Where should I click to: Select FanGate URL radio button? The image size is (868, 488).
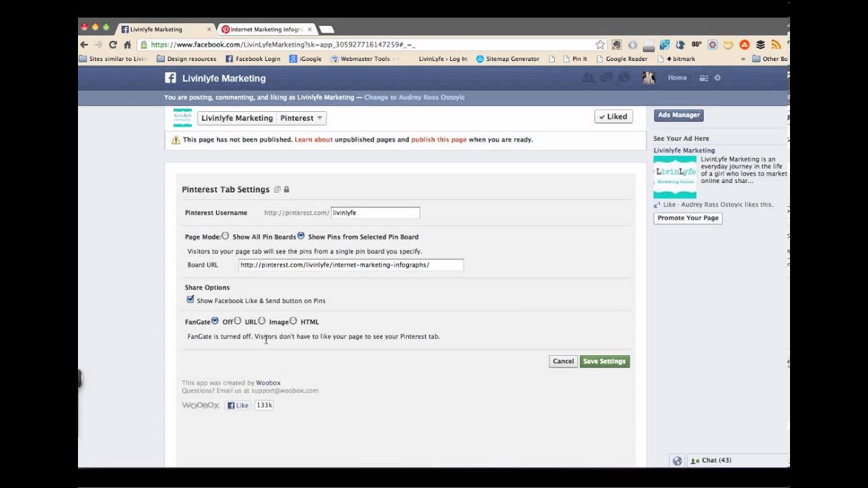point(237,321)
